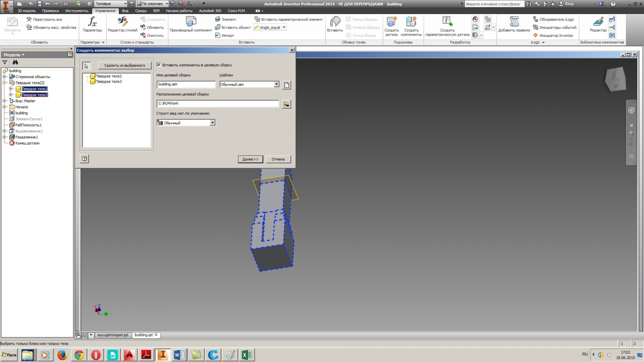Open the dialog help question-mark icon
Viewport: 644px width, 362px height.
pos(84,159)
